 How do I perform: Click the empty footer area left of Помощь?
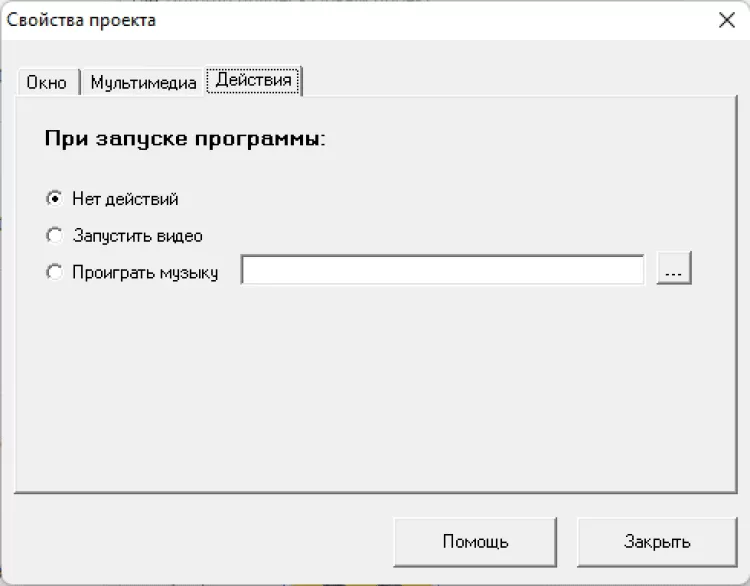tap(200, 542)
